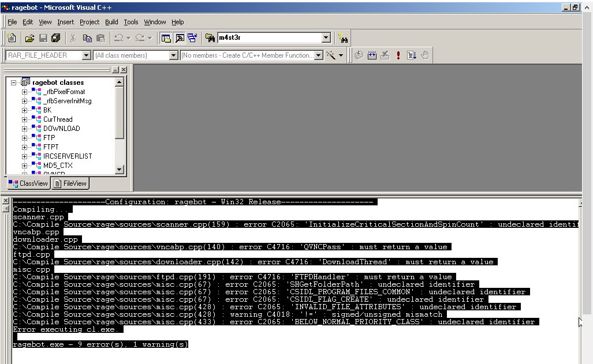
Task: Click the Find in Files binoculars icon
Action: [210, 38]
